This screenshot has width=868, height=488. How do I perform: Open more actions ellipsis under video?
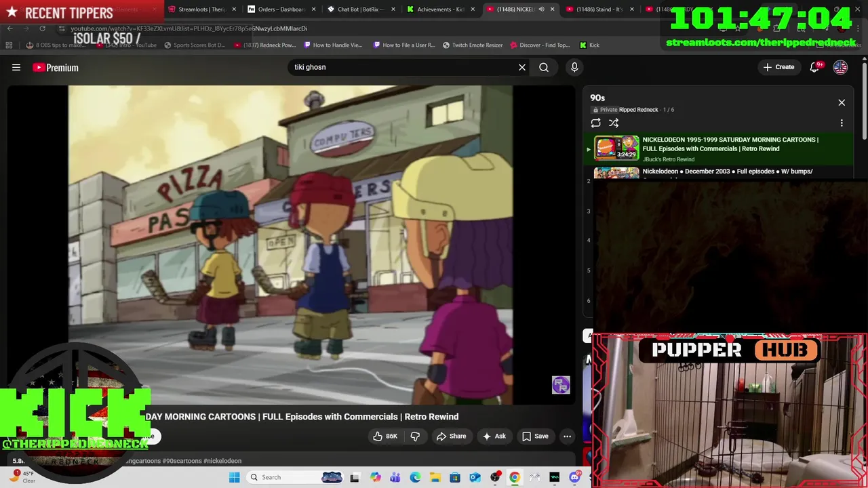click(568, 436)
